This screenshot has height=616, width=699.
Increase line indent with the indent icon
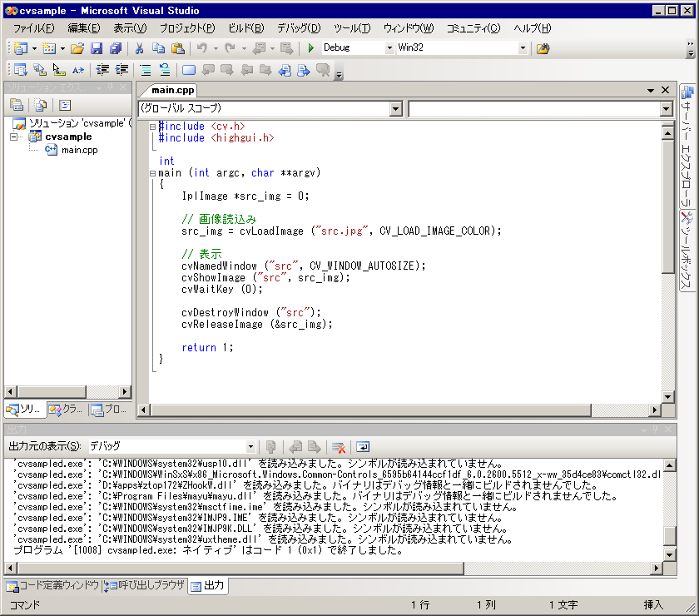121,70
